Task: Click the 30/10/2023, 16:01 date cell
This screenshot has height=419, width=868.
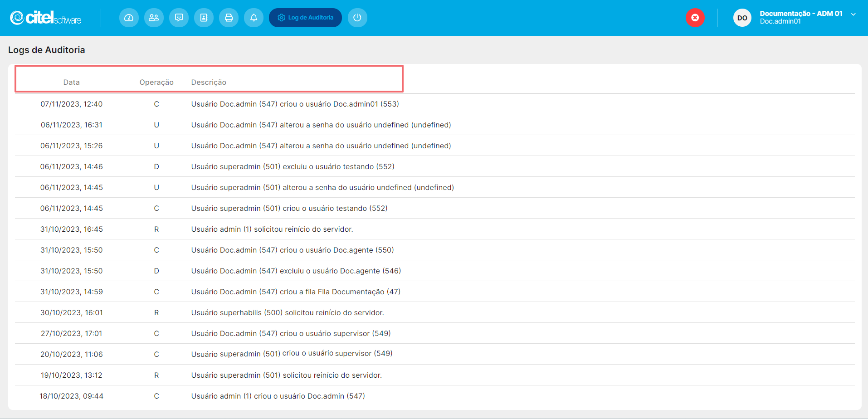Action: (72, 312)
